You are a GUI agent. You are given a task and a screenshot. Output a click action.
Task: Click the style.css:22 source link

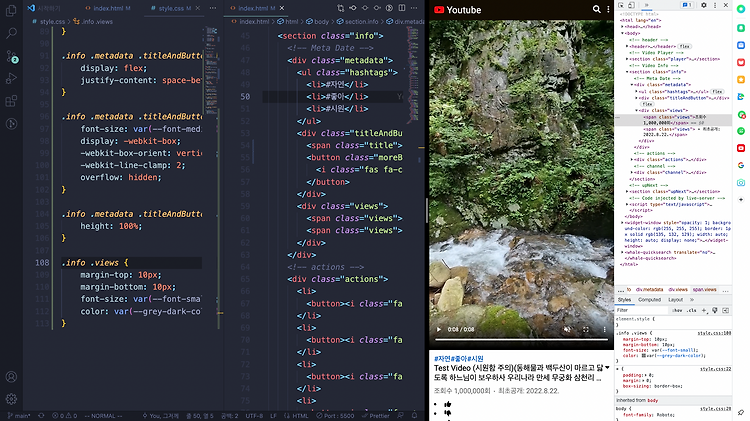pyautogui.click(x=715, y=369)
